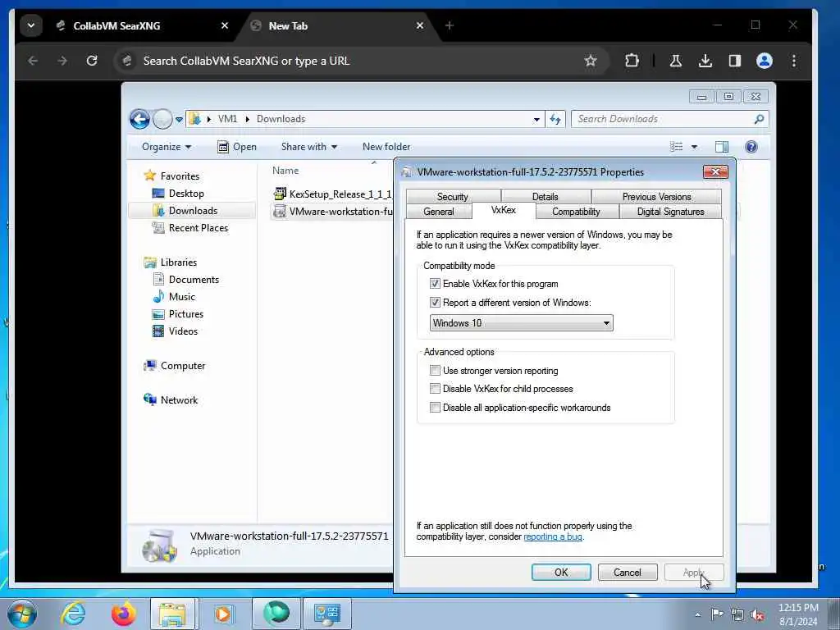
Task: Click Cancel in Properties dialog
Action: (x=628, y=572)
